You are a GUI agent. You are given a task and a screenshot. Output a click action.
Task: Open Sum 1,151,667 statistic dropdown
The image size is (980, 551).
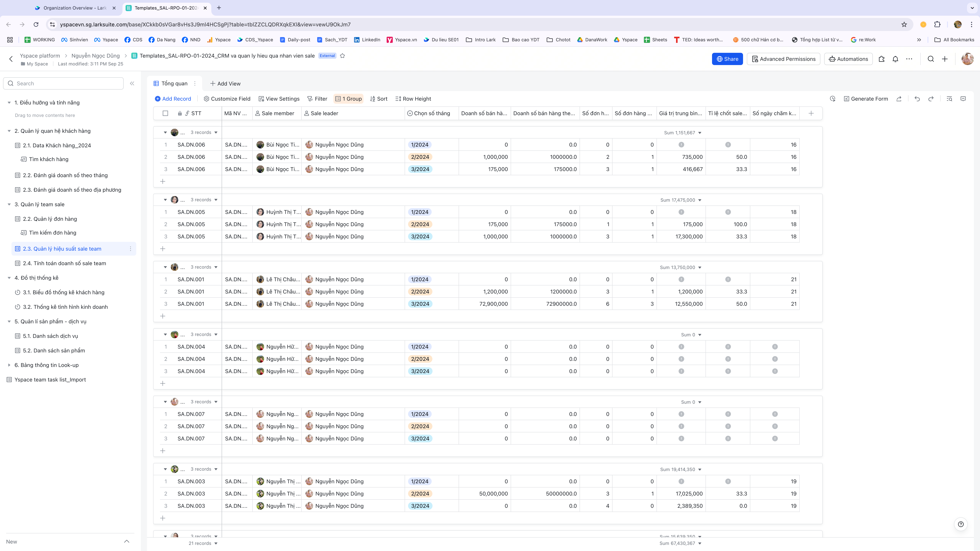tap(683, 133)
